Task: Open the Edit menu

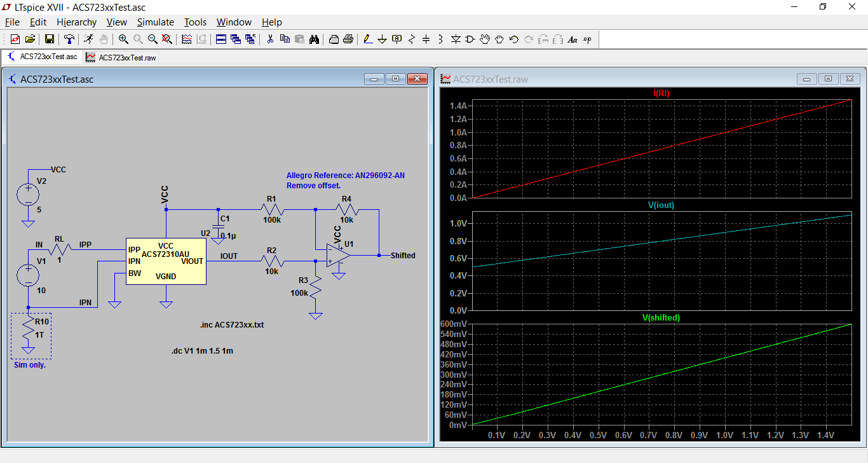Action: (x=38, y=22)
